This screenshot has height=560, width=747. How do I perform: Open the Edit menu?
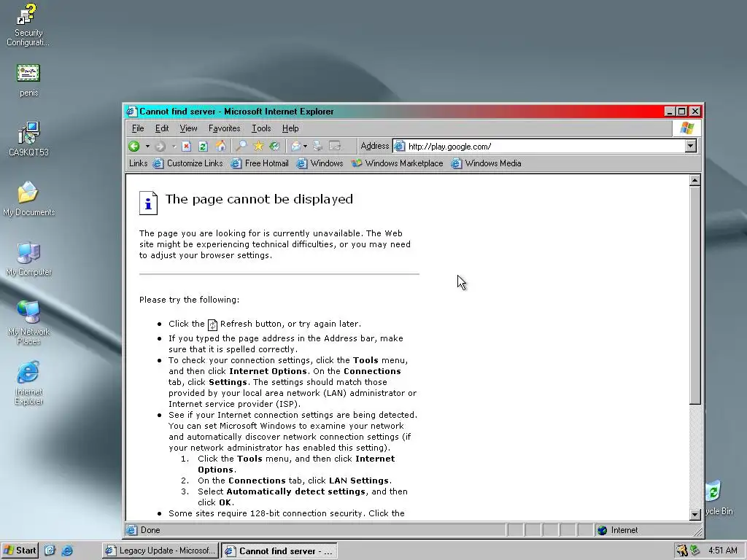pyautogui.click(x=161, y=128)
